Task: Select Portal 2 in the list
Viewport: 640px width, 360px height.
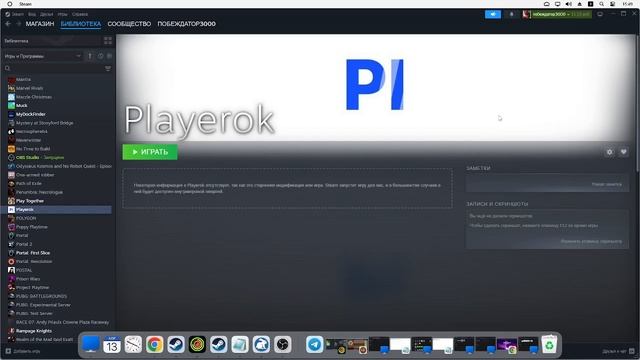Action: click(x=24, y=244)
